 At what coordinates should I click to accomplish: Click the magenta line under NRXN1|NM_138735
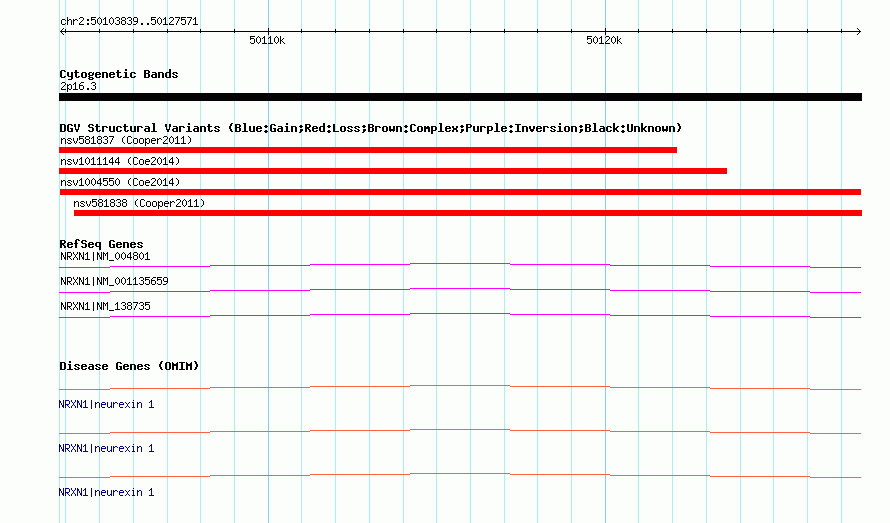[x=460, y=315]
